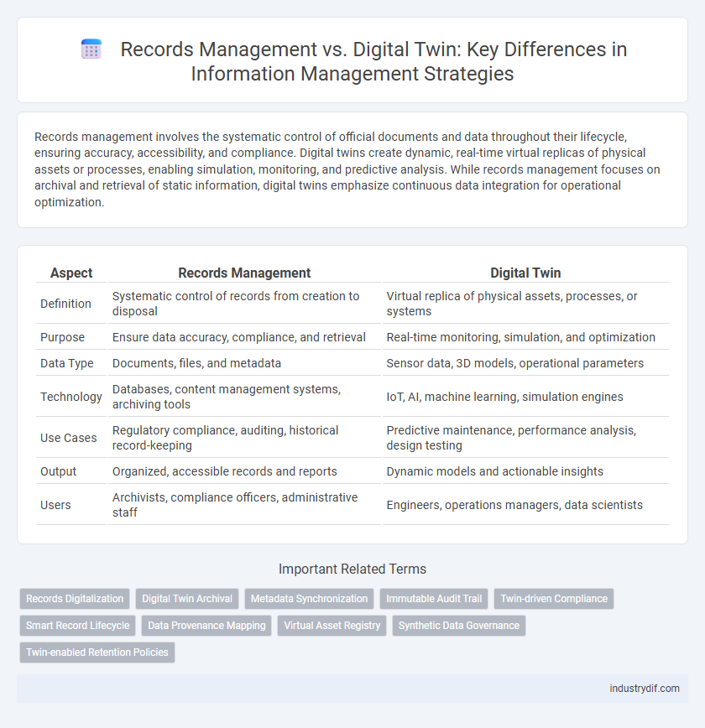Viewport: 705px width, 728px height.
Task: Click the Definition row label
Action: pos(65,304)
